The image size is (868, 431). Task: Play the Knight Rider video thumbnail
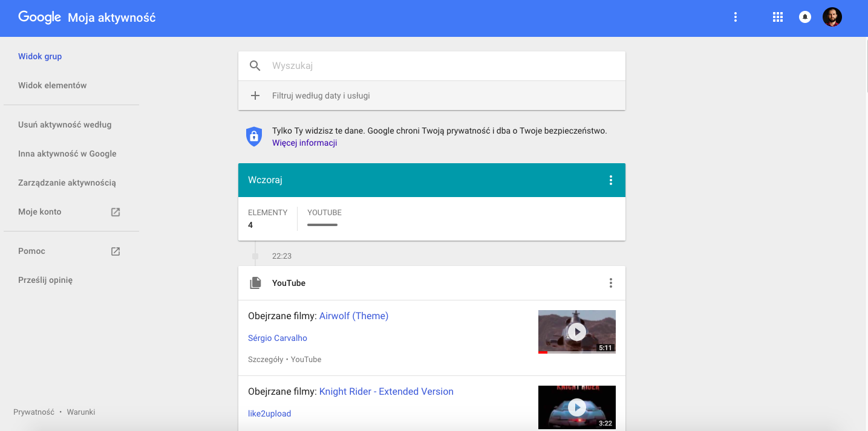pyautogui.click(x=577, y=407)
